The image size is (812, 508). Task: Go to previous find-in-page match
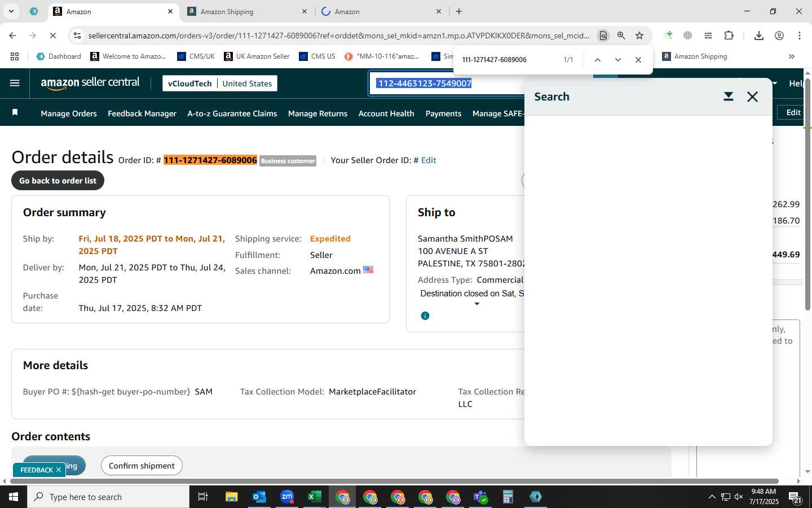(x=598, y=59)
